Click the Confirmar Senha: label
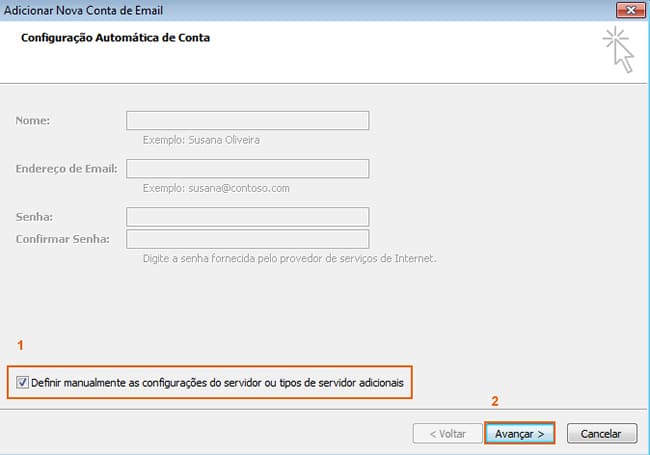This screenshot has width=650, height=455. (63, 239)
